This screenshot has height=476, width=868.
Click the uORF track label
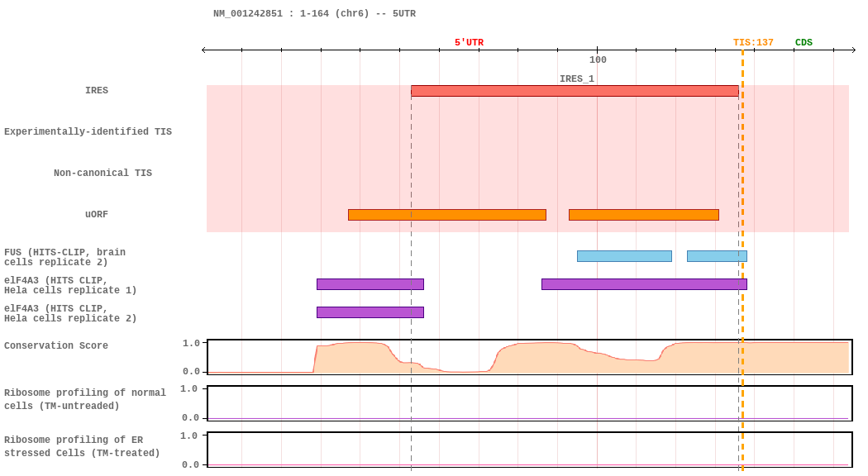[97, 214]
